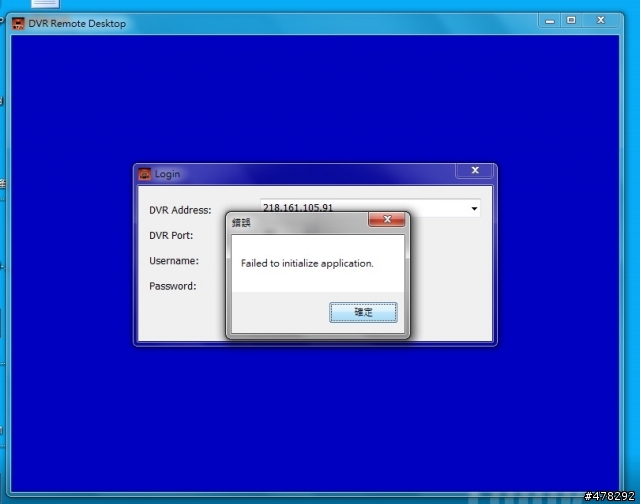Viewport: 640px width, 504px height.
Task: Close the Login dialog window
Action: point(475,171)
